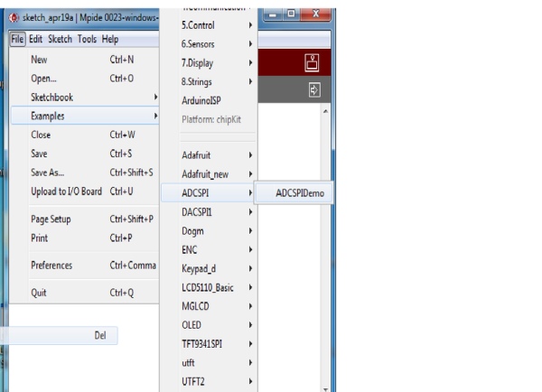Select Quit in the File menu
The width and height of the screenshot is (542, 392).
85,293
